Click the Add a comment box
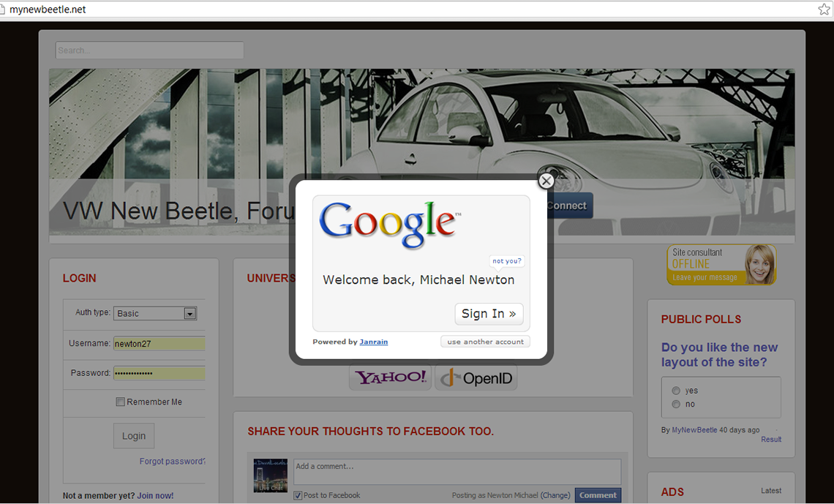 457,472
